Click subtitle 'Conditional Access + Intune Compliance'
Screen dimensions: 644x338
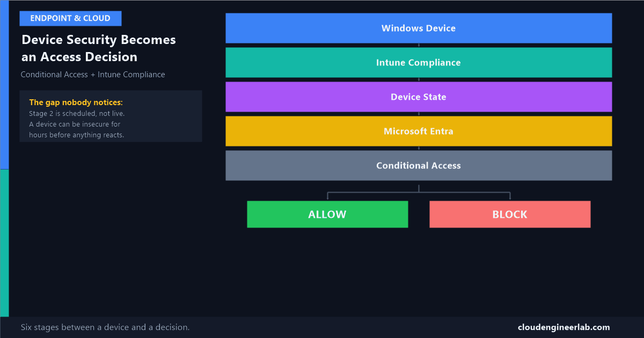(x=93, y=75)
